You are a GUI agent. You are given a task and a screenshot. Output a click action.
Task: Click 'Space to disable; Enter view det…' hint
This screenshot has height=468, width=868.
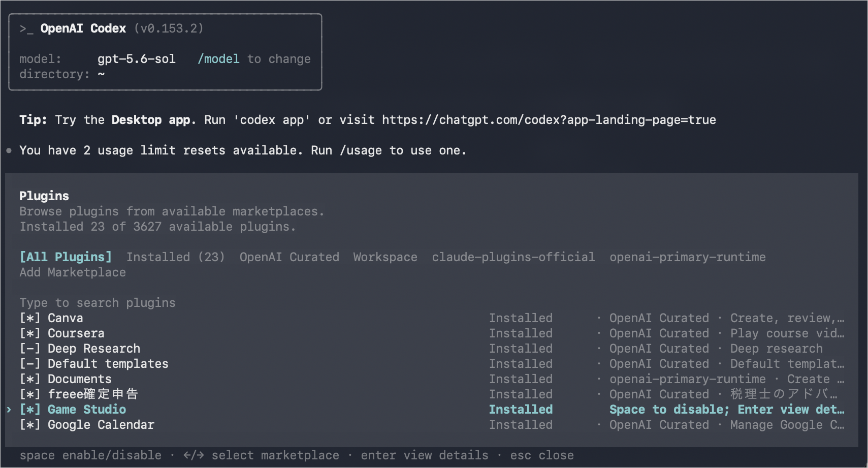(x=727, y=410)
